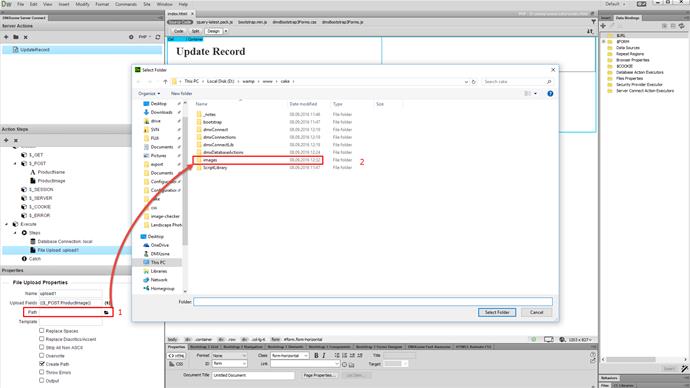Select File Upload upload1 step

58,250
